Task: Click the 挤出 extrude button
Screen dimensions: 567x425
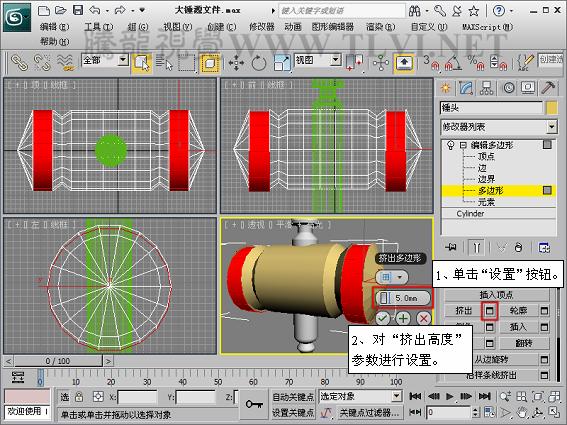Action: tap(464, 311)
